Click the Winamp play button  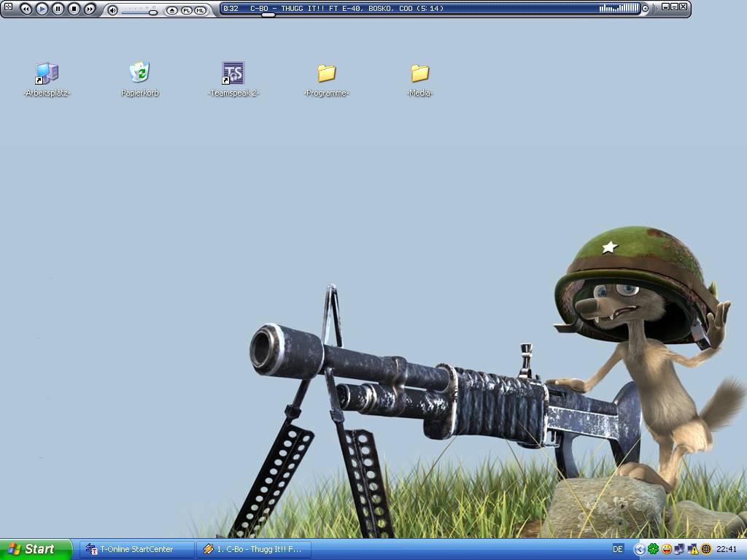pyautogui.click(x=42, y=9)
